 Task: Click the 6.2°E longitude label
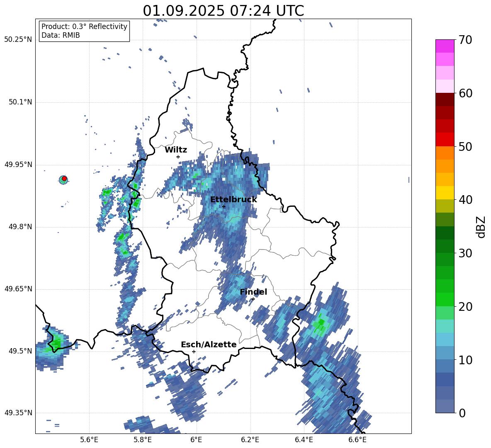[x=250, y=440]
